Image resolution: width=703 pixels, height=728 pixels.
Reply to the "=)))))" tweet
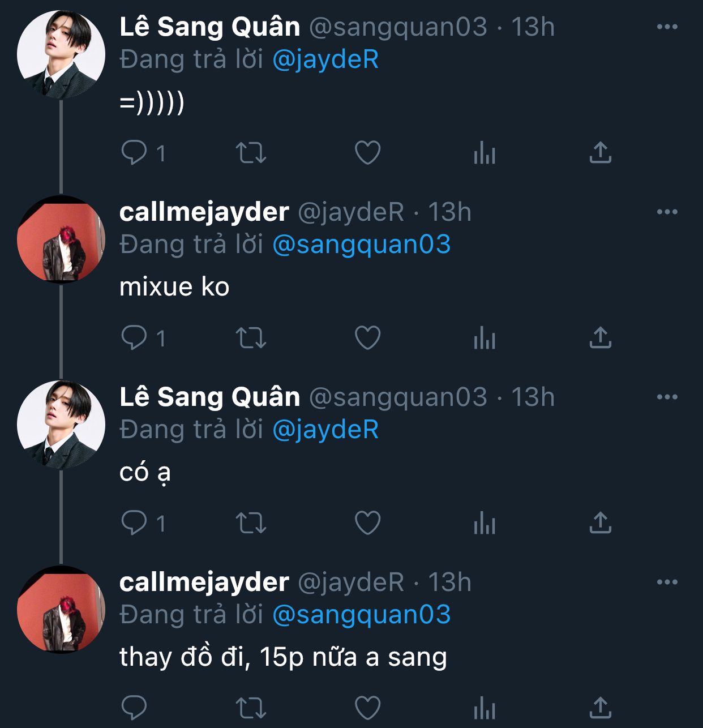click(x=134, y=152)
